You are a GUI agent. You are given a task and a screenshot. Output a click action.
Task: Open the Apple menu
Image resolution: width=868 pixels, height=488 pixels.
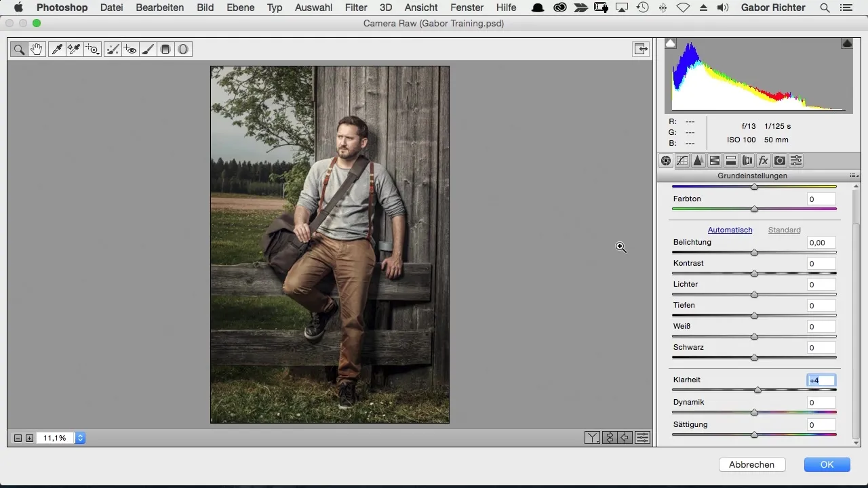tap(18, 7)
